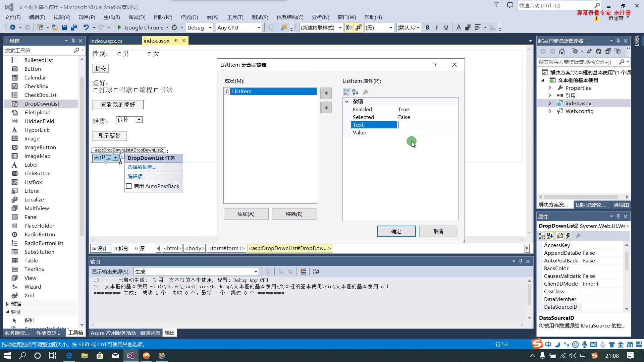Viewport: 644px width, 362px height.
Task: Expand the Properties node in solution tree
Action: click(550, 88)
